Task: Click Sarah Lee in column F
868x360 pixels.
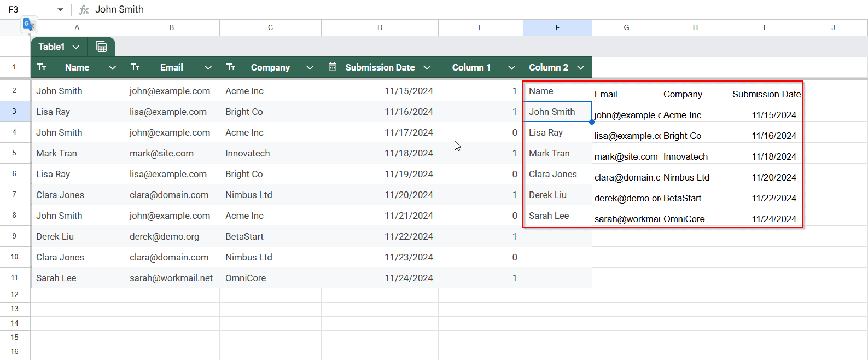Action: tap(557, 216)
